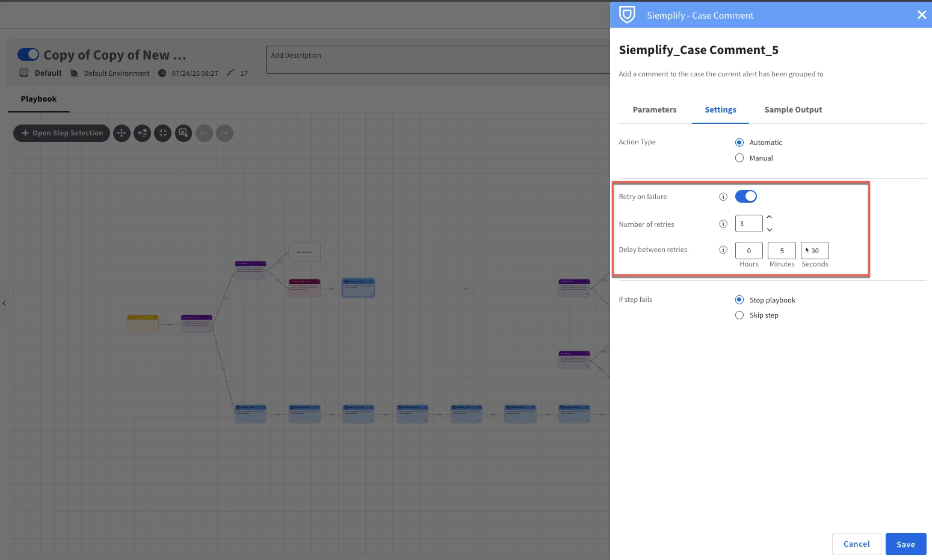Toggle the playbook enabled switch
932x560 pixels.
28,55
